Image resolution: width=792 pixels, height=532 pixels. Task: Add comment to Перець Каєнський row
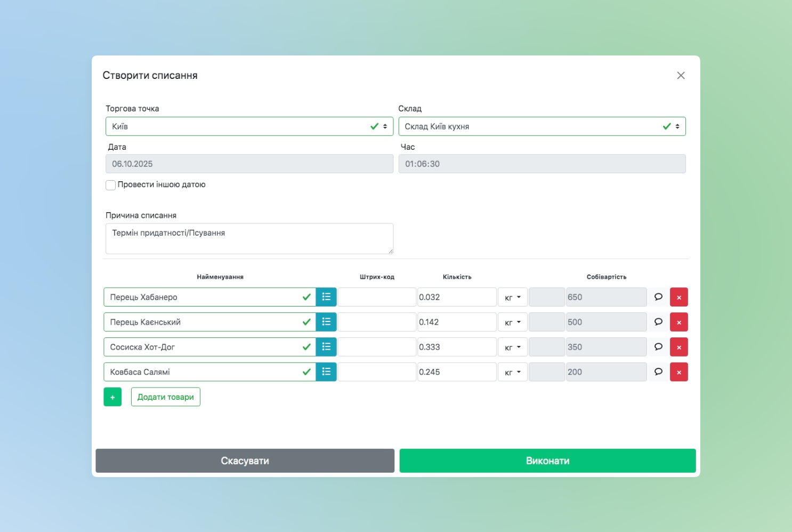pyautogui.click(x=658, y=322)
